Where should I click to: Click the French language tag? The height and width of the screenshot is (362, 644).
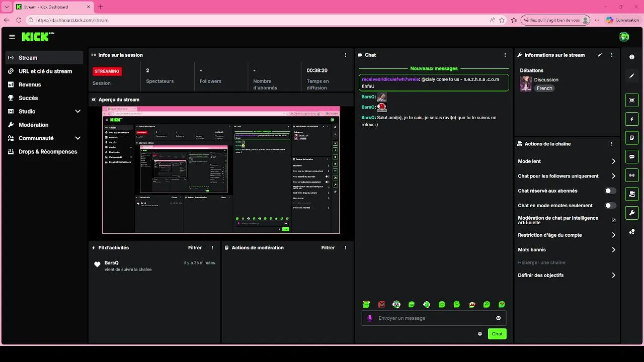pos(544,88)
